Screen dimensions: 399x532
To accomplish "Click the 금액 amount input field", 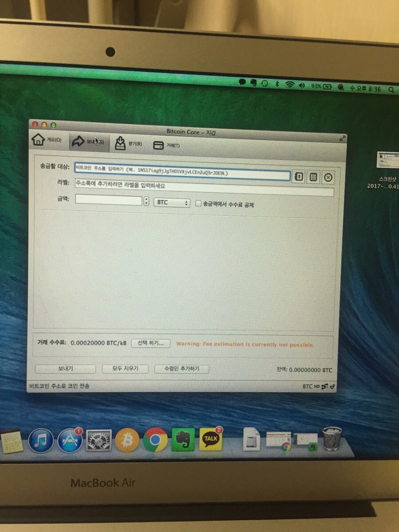I will (109, 200).
